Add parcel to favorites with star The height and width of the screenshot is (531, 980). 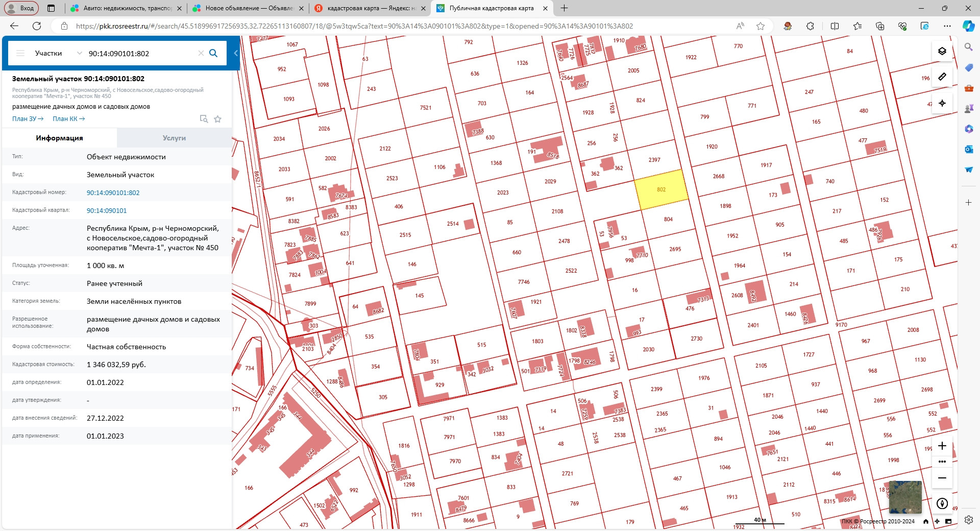pos(217,119)
